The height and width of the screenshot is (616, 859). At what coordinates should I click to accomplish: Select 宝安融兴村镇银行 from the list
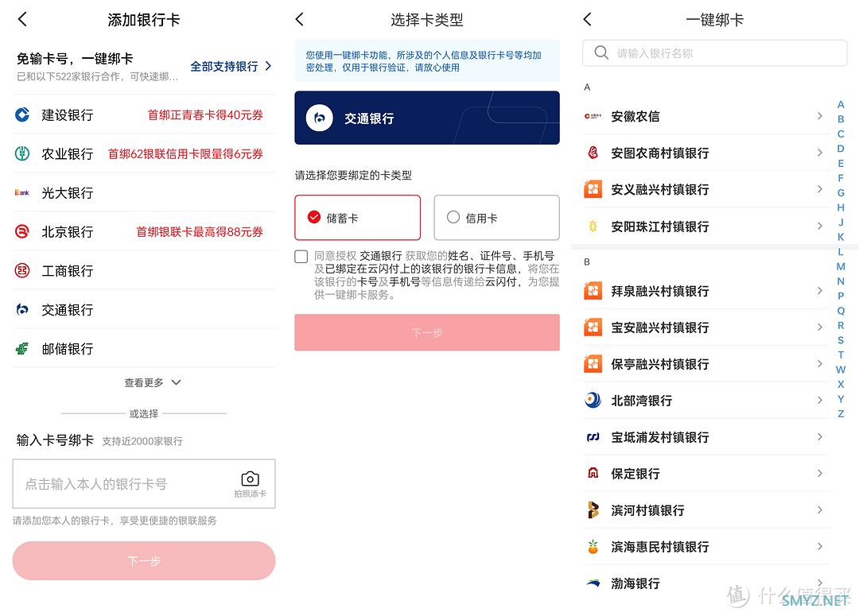point(706,327)
